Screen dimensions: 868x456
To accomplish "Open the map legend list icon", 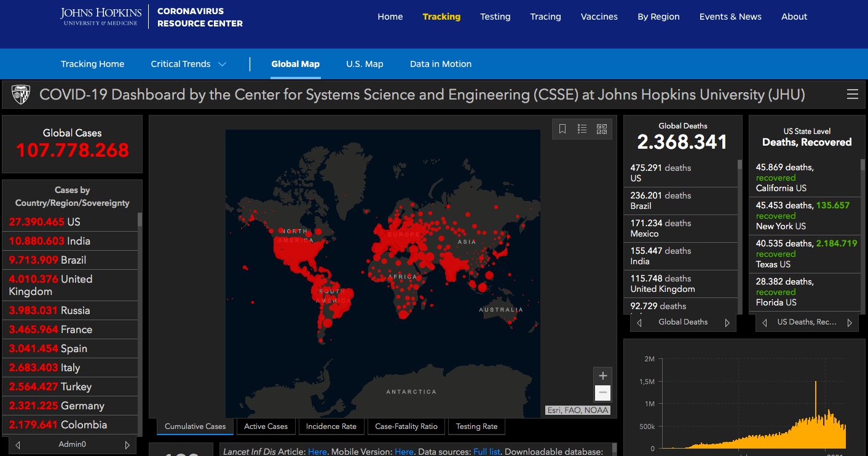I will pos(582,129).
